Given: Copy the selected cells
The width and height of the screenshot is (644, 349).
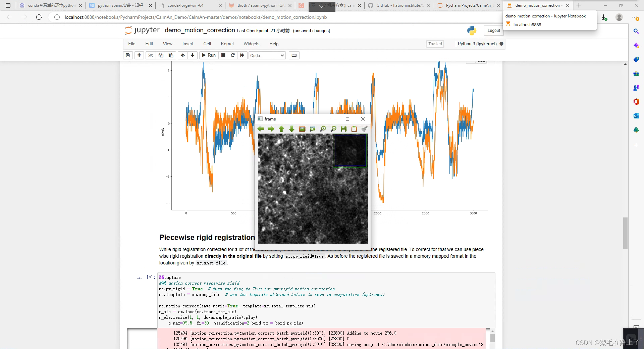Looking at the screenshot, I should pyautogui.click(x=161, y=55).
